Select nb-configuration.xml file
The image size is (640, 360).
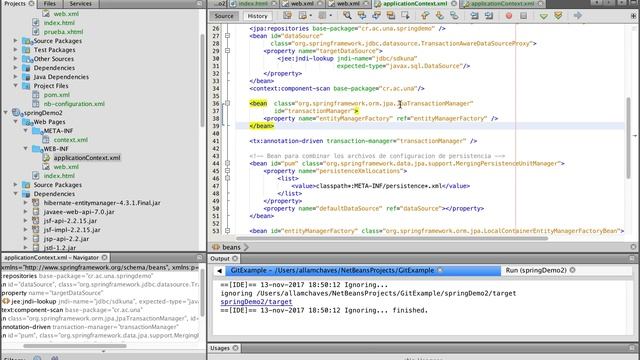pos(74,104)
